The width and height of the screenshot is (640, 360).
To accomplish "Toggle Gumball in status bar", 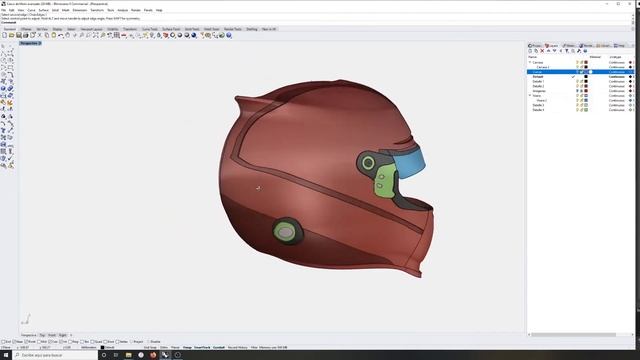I will coord(219,348).
